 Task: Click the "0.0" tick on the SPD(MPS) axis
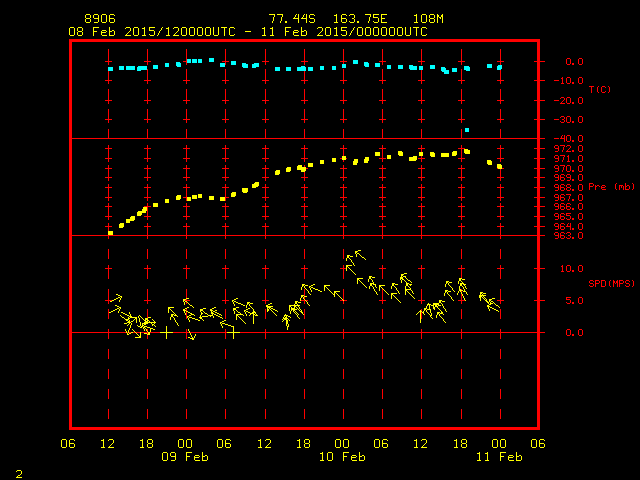point(574,333)
